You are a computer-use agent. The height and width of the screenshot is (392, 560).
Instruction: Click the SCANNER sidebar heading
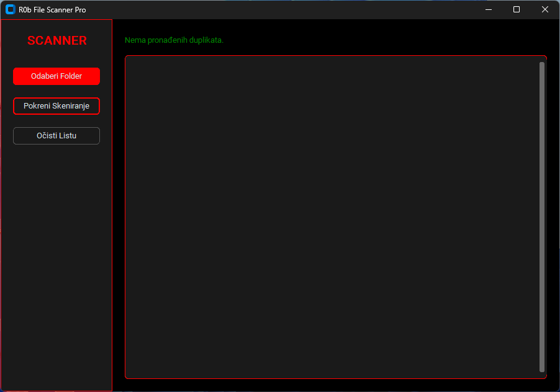point(56,41)
